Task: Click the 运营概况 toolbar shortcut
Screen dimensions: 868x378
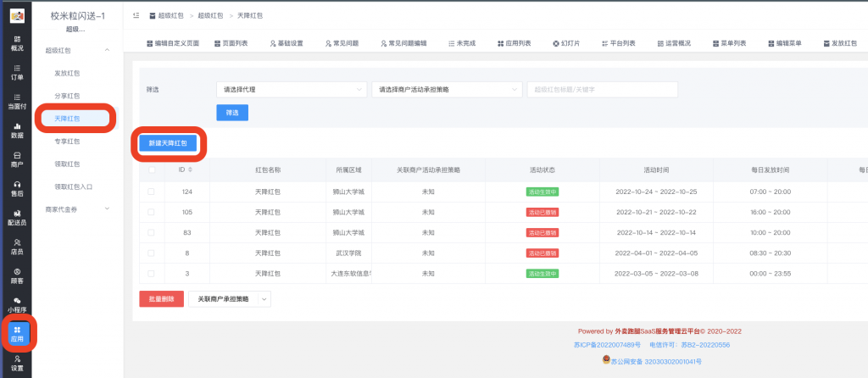Action: tap(674, 43)
